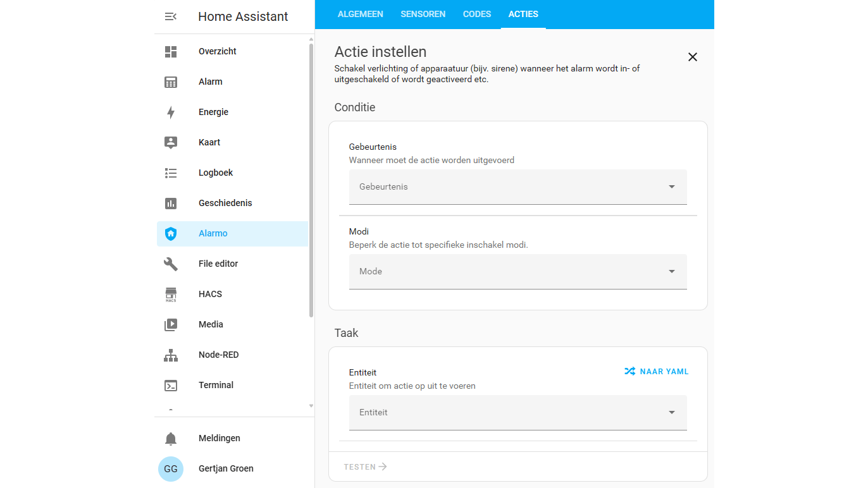The image size is (868, 488).
Task: Switch to the Codes tab
Action: coord(477,14)
